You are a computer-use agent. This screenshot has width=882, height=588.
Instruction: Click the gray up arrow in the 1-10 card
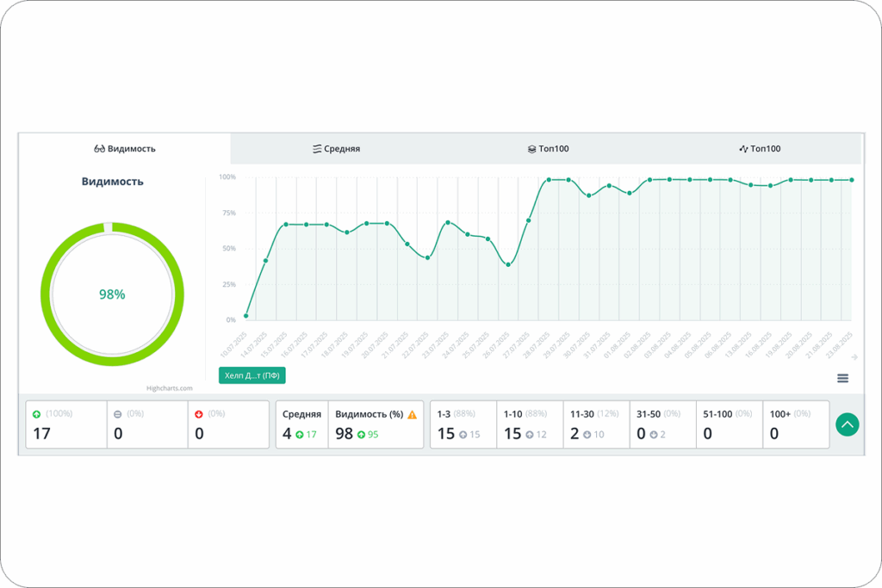pyautogui.click(x=530, y=435)
